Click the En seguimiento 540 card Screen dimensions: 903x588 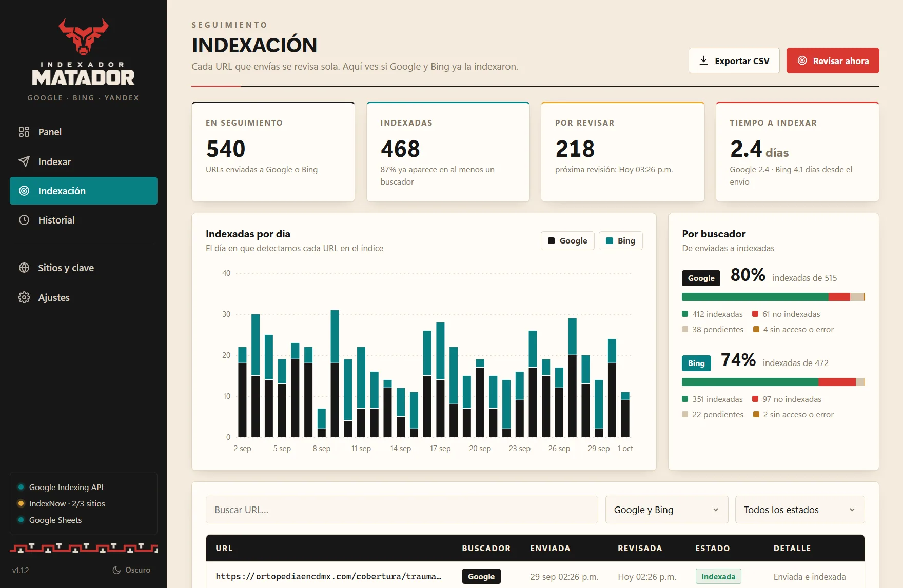(x=273, y=152)
